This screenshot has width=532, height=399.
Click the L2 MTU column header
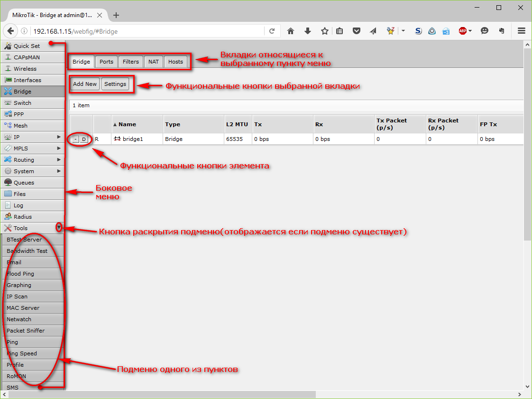point(237,124)
